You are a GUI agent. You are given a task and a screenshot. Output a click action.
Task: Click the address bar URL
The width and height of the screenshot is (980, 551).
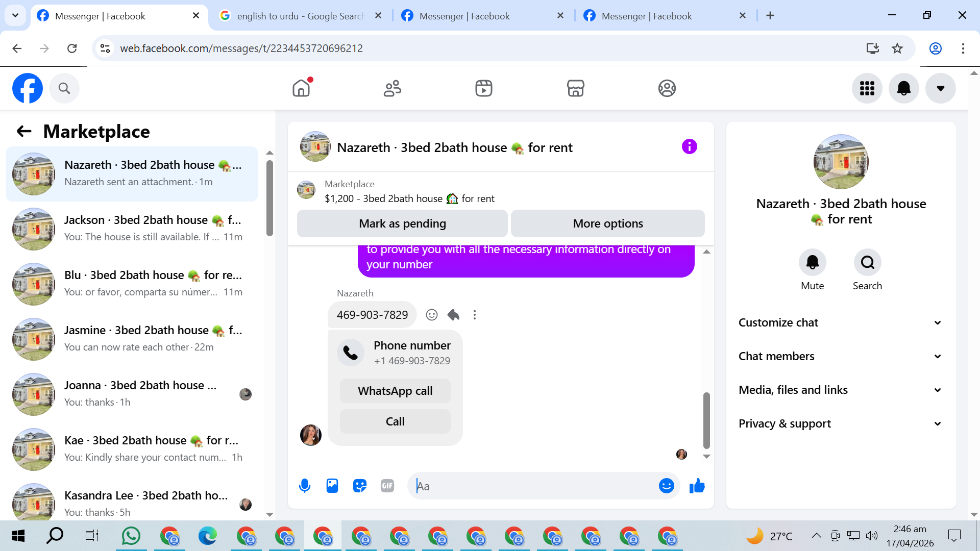(241, 48)
